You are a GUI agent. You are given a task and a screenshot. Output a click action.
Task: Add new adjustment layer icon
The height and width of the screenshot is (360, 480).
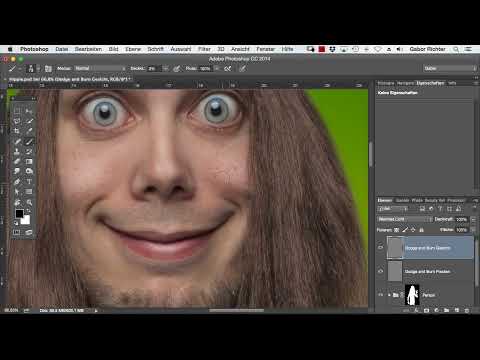pyautogui.click(x=436, y=310)
